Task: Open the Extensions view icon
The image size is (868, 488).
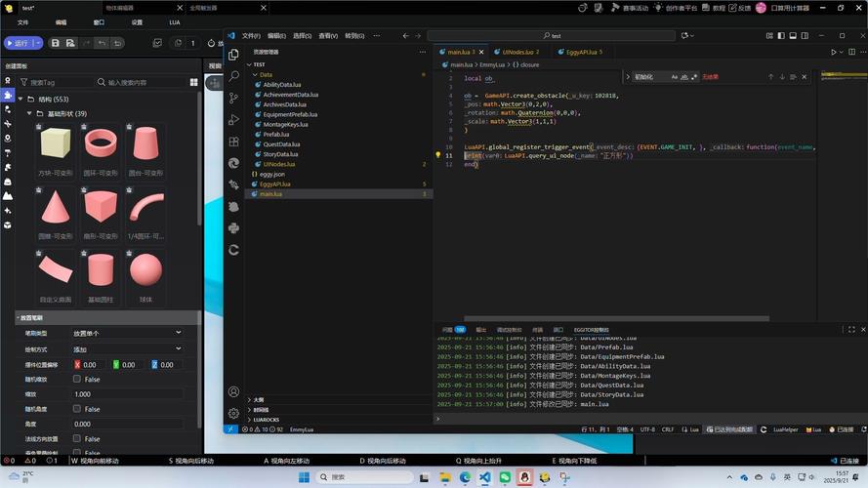Action: tap(233, 141)
